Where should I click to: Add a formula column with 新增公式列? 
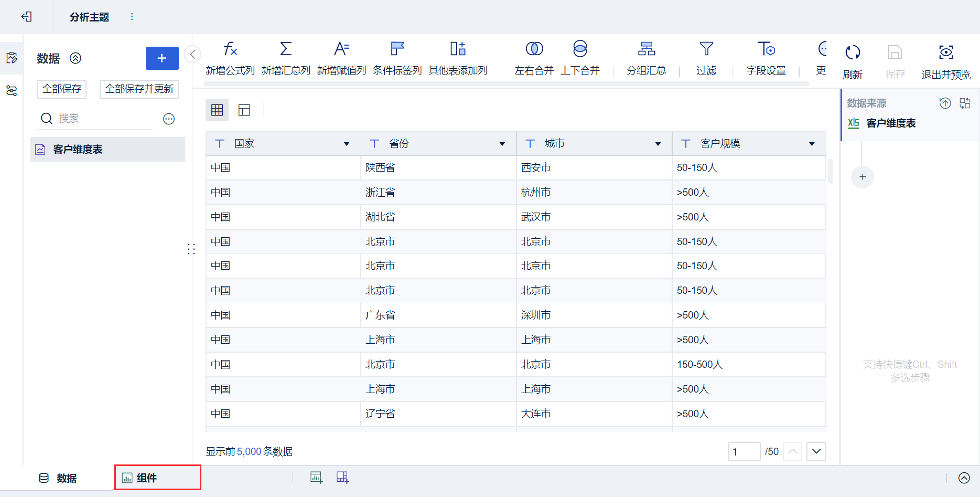click(230, 58)
